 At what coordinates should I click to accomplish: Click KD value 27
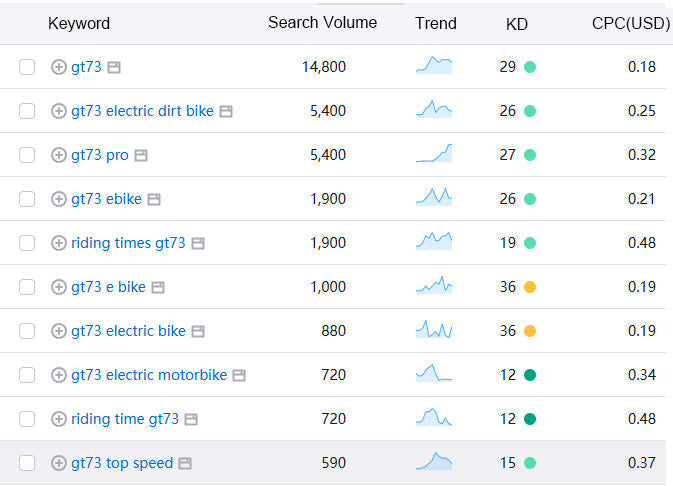[x=508, y=155]
